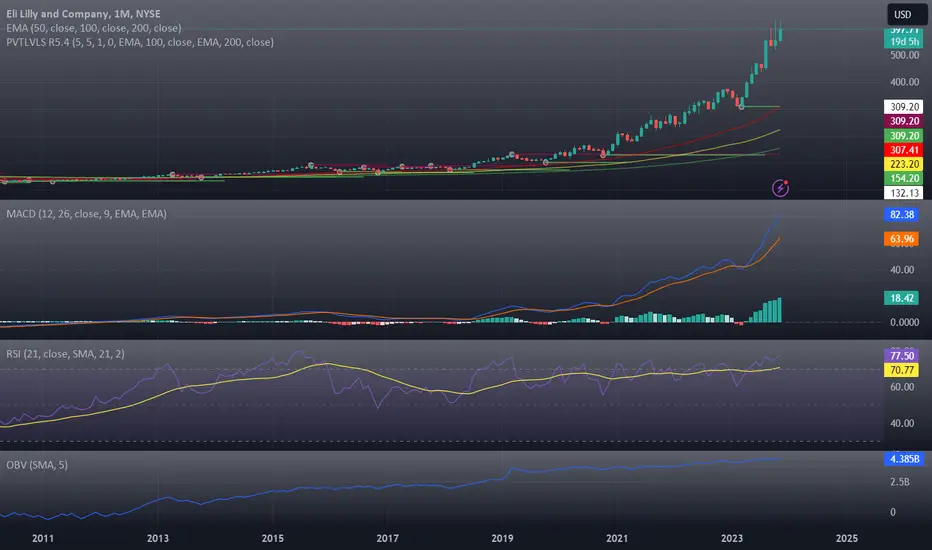Click the green 154.20 price label

903,178
